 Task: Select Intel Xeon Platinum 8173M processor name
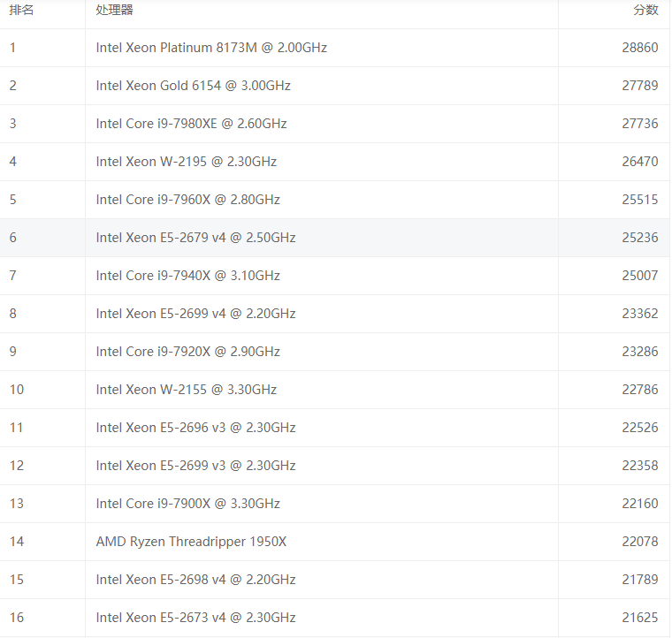coord(211,48)
